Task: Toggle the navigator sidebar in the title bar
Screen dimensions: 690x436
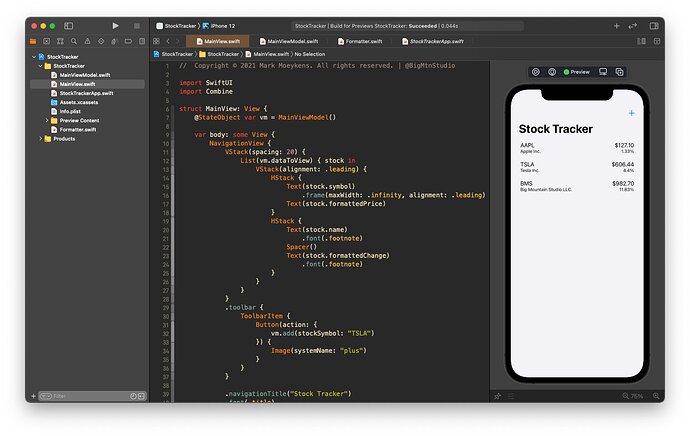Action: click(x=69, y=26)
